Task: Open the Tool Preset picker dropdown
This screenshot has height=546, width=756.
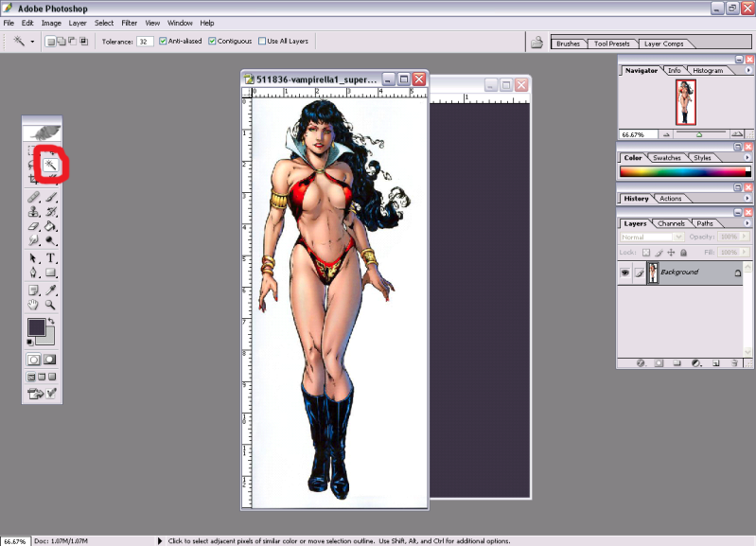Action: coord(32,42)
